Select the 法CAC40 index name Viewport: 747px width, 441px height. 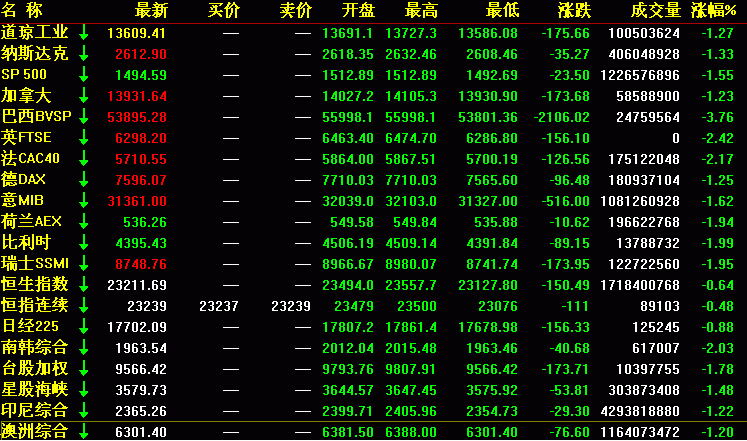coord(30,158)
